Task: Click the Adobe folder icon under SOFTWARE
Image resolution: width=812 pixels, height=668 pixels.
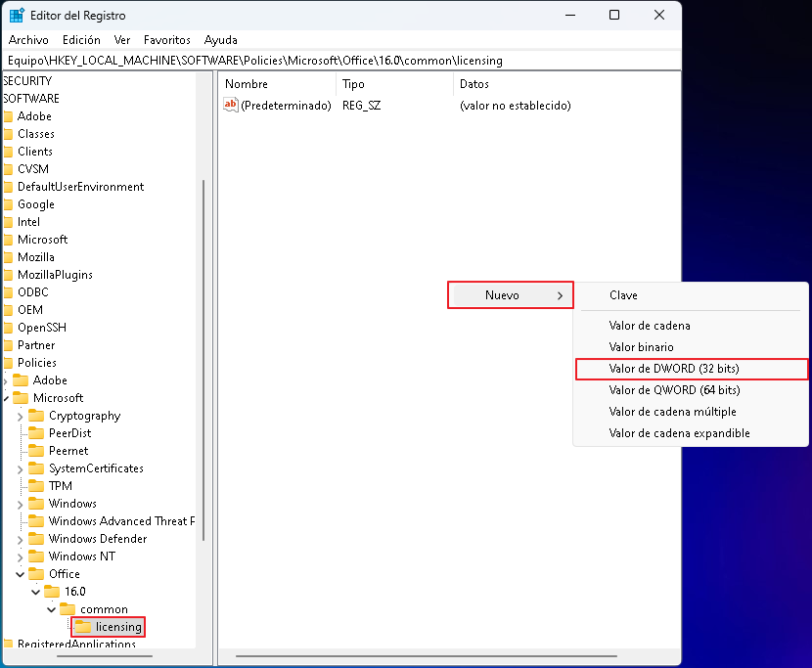Action: click(8, 116)
